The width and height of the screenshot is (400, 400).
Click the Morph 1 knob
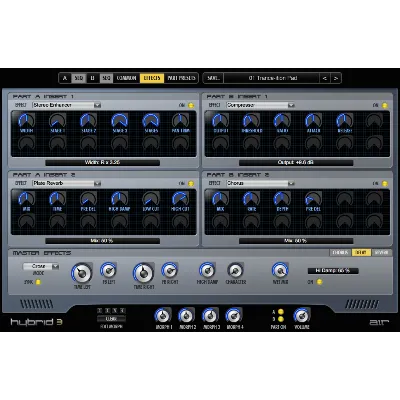(163, 315)
